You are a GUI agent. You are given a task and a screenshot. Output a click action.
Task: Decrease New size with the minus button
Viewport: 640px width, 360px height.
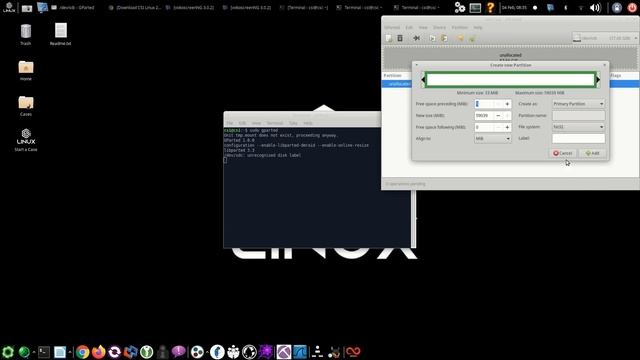pyautogui.click(x=498, y=116)
